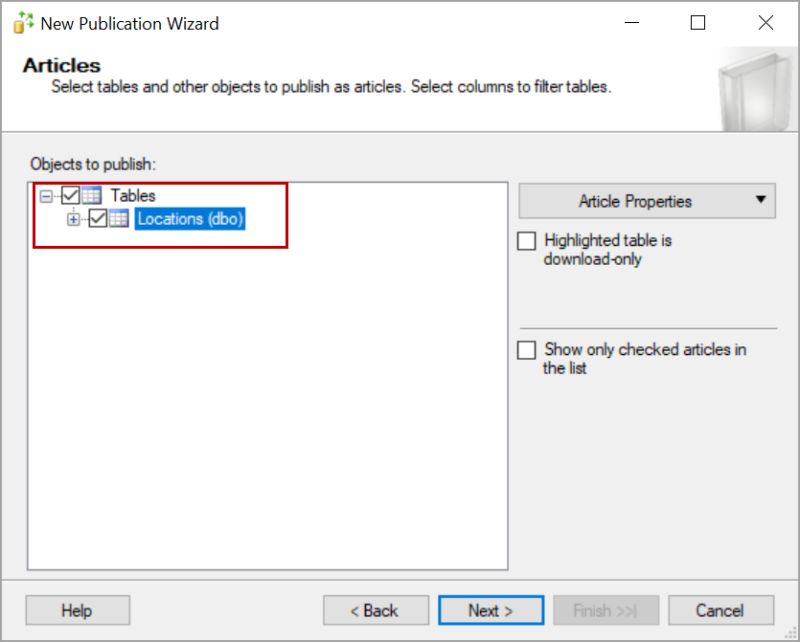Open Help for the Articles page

click(x=77, y=610)
